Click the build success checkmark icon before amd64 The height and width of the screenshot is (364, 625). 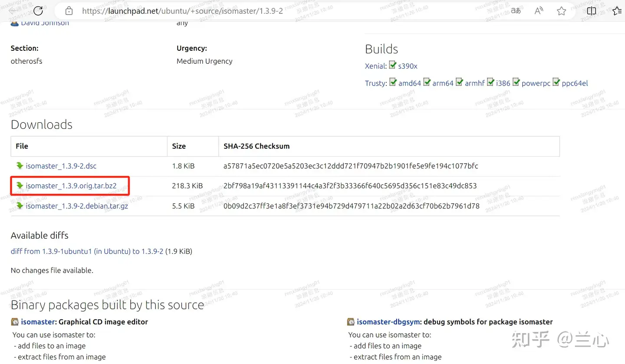(x=393, y=82)
